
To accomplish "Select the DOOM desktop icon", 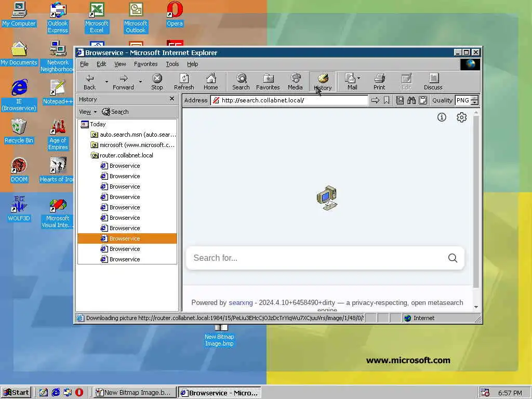I will 19,170.
